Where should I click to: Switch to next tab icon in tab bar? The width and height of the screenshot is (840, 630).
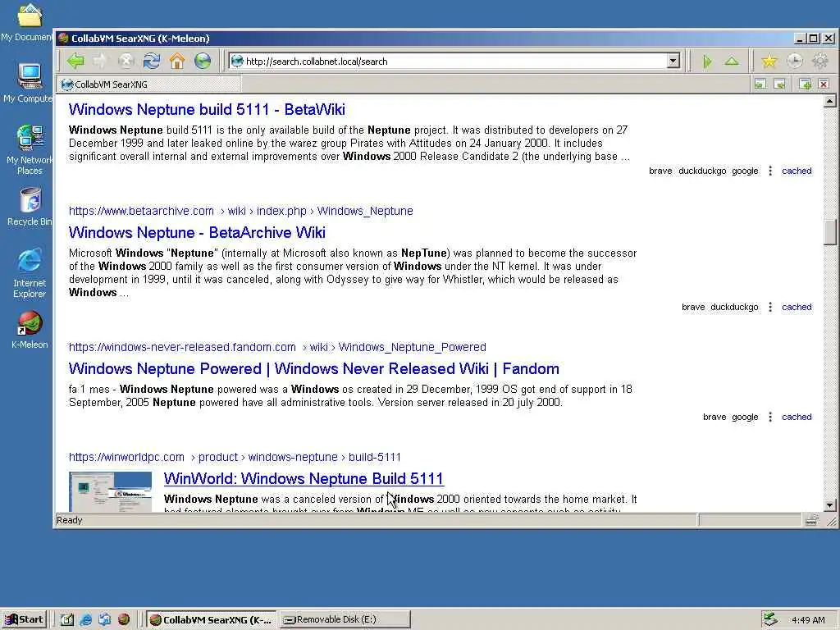tap(780, 84)
